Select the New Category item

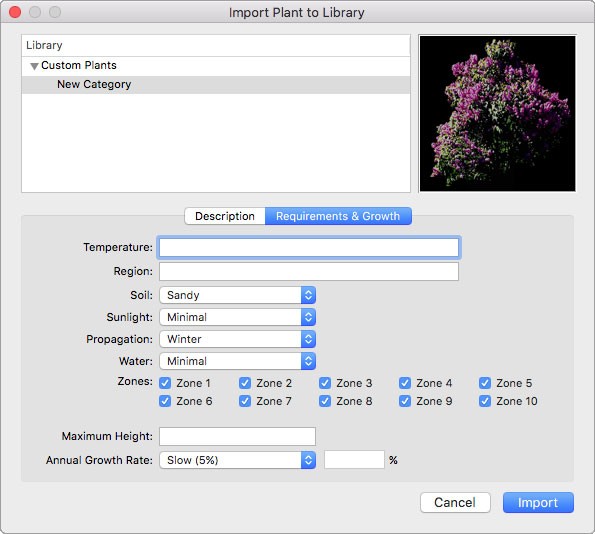(x=216, y=85)
